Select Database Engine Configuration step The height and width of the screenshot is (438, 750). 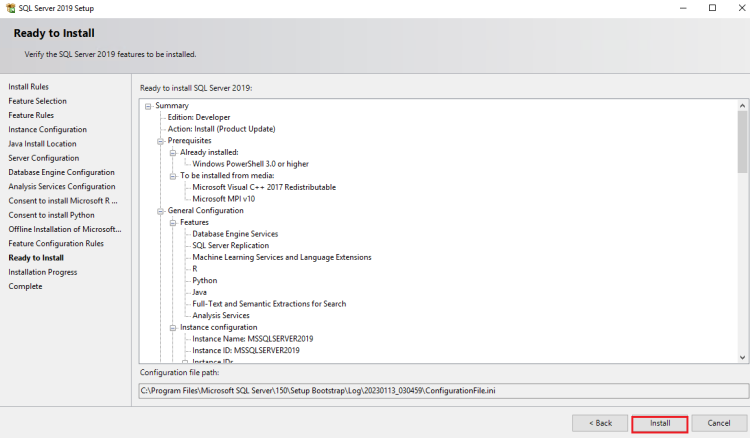tap(61, 173)
